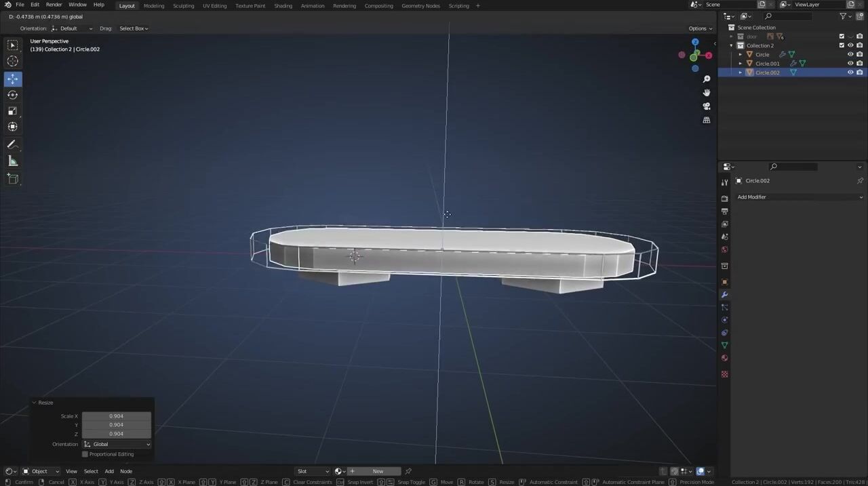
Task: Click the Scale X value field
Action: pos(117,416)
